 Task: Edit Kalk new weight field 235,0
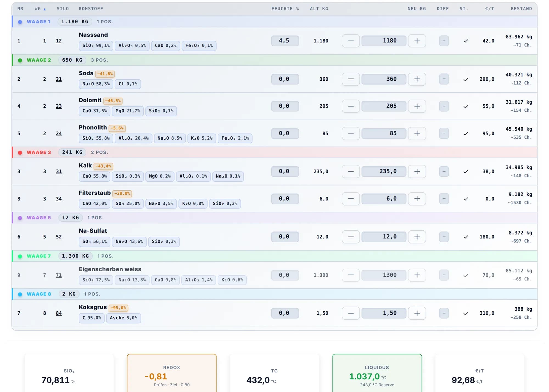(x=384, y=171)
